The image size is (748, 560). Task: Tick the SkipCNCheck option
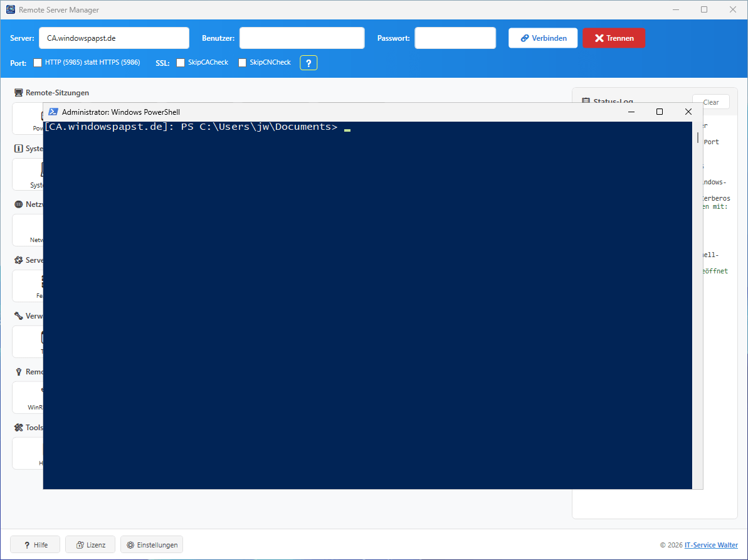pos(243,63)
